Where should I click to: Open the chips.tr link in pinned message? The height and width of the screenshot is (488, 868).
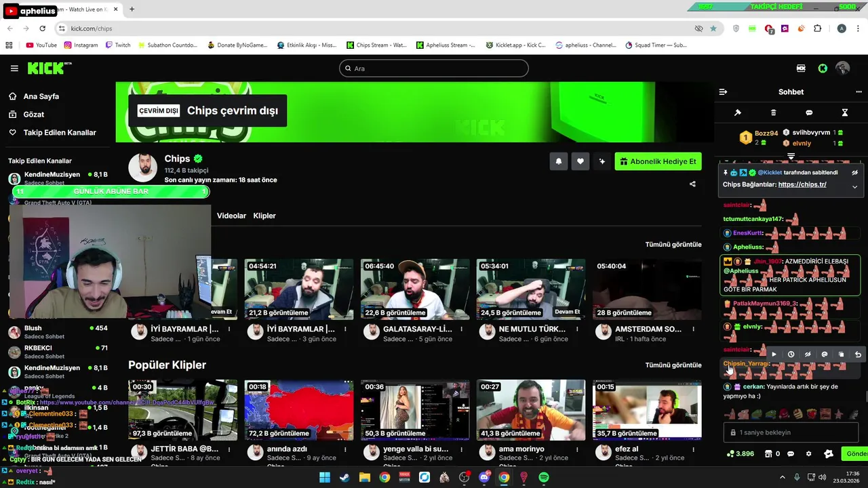[802, 184]
